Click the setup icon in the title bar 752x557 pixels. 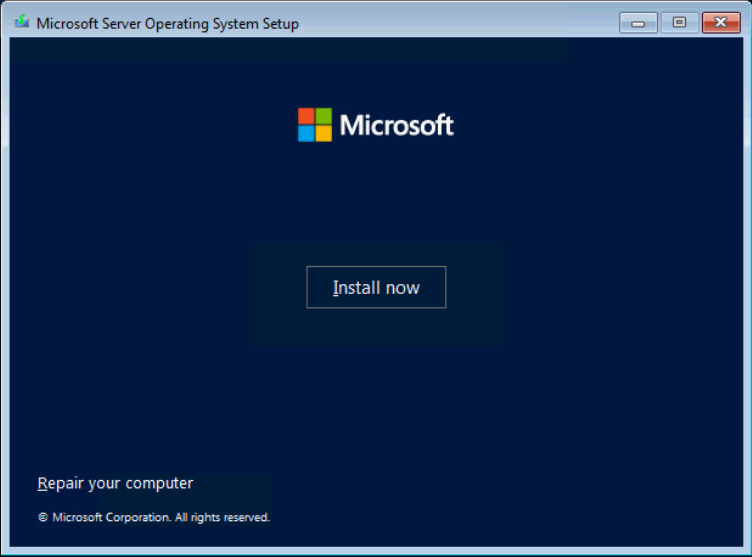click(22, 22)
